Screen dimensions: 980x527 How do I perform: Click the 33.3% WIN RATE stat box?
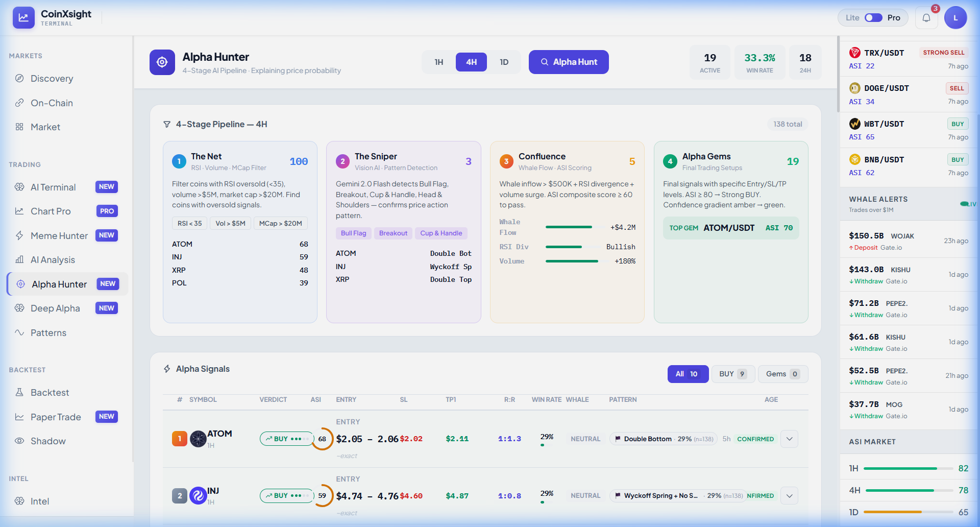point(759,62)
